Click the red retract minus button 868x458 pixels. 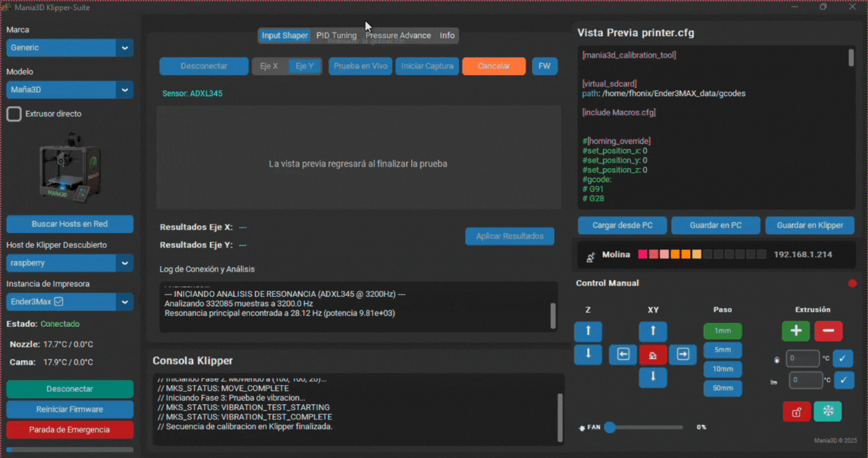pyautogui.click(x=828, y=331)
